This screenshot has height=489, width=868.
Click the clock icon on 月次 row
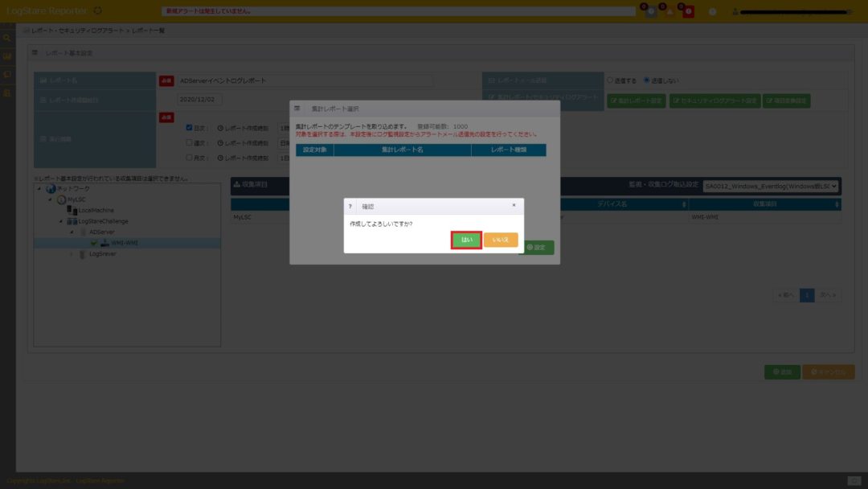pyautogui.click(x=220, y=158)
